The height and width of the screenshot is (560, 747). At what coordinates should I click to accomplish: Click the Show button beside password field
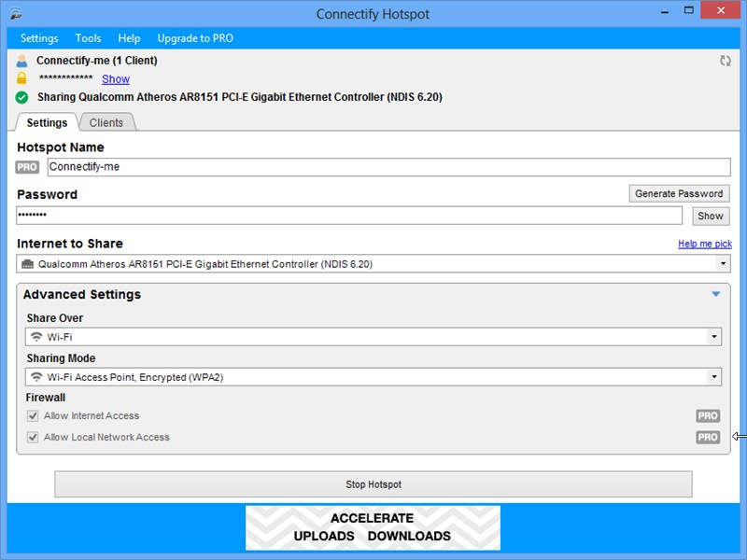tap(711, 216)
